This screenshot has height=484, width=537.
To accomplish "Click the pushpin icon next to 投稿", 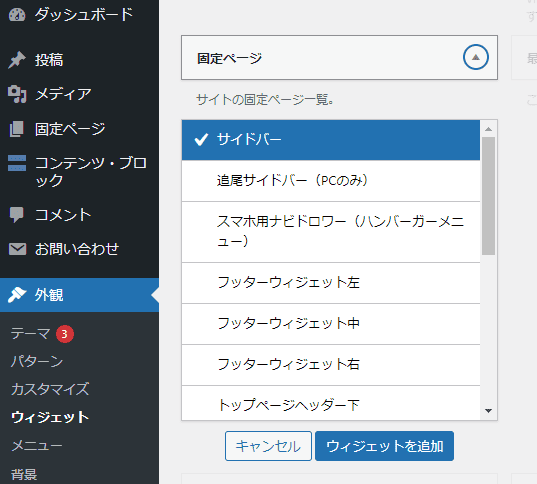I will [x=17, y=60].
